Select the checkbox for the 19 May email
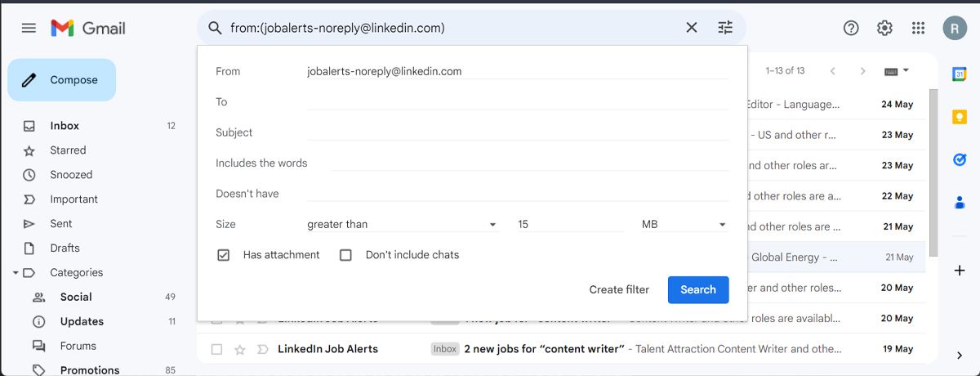Viewport: 980px width, 376px height. (216, 349)
